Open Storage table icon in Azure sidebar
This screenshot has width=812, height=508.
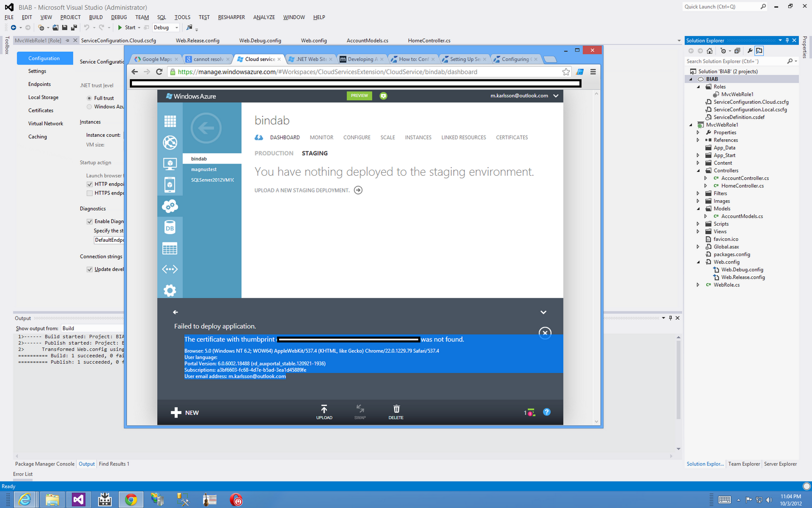[170, 249]
